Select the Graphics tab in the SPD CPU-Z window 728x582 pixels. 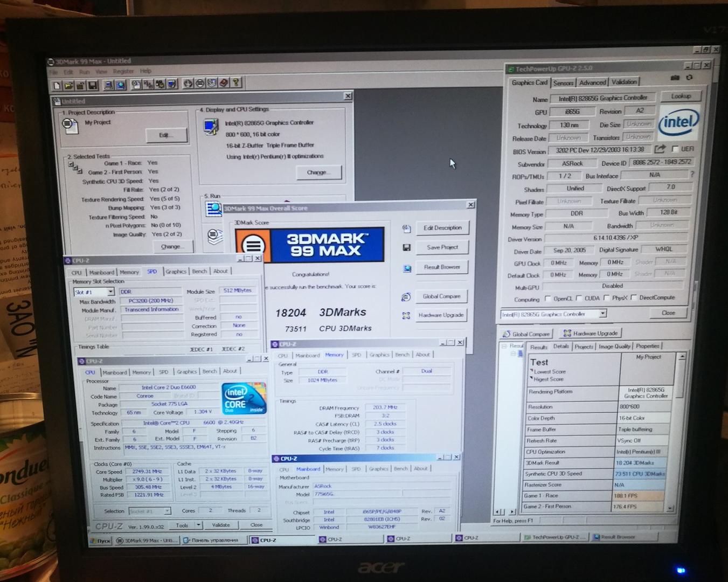tap(176, 272)
